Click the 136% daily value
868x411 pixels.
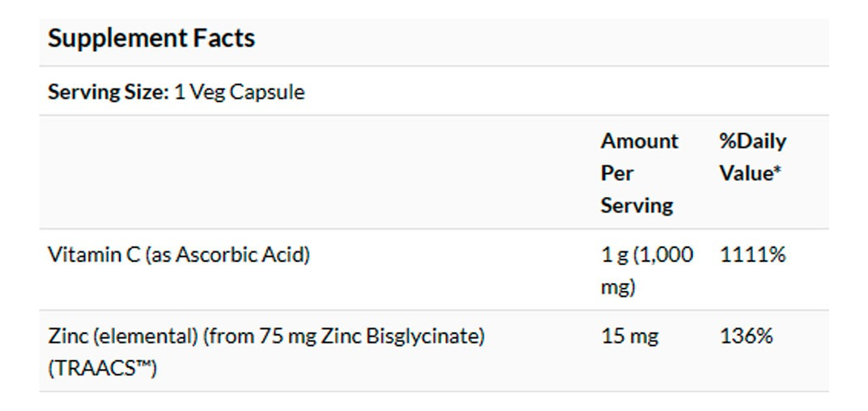(746, 336)
